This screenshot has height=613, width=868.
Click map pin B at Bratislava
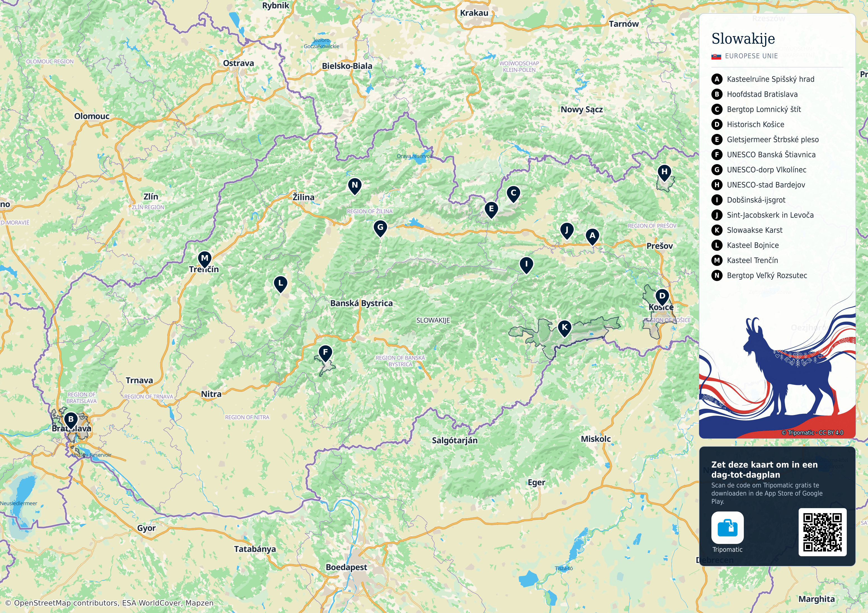[71, 420]
